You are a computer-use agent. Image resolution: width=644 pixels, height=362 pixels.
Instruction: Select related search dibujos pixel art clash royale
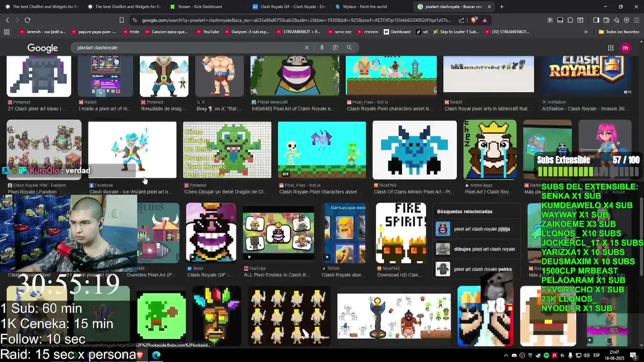[x=476, y=249]
